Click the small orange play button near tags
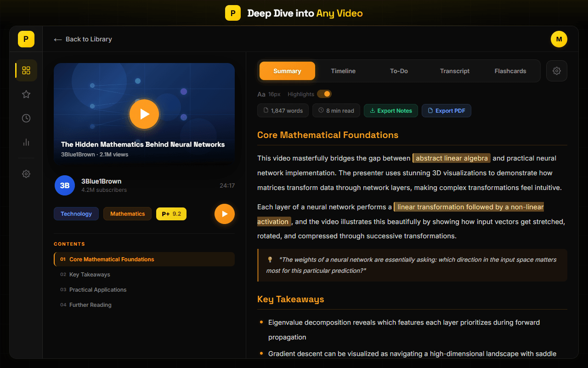588x368 pixels. pos(225,214)
